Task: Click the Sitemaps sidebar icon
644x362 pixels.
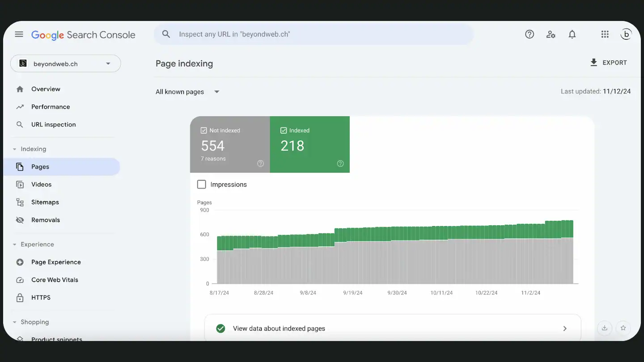Action: tap(20, 202)
